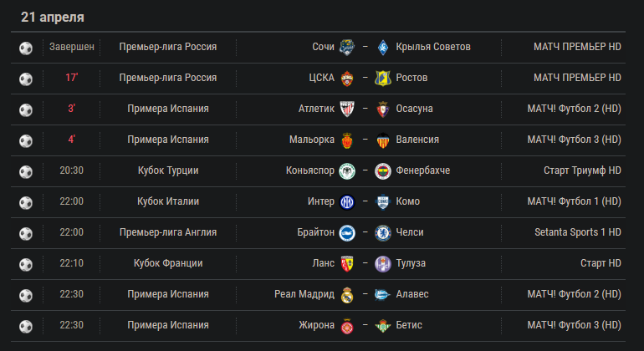
Task: Click the Real Madrid crest
Action: pos(347,294)
